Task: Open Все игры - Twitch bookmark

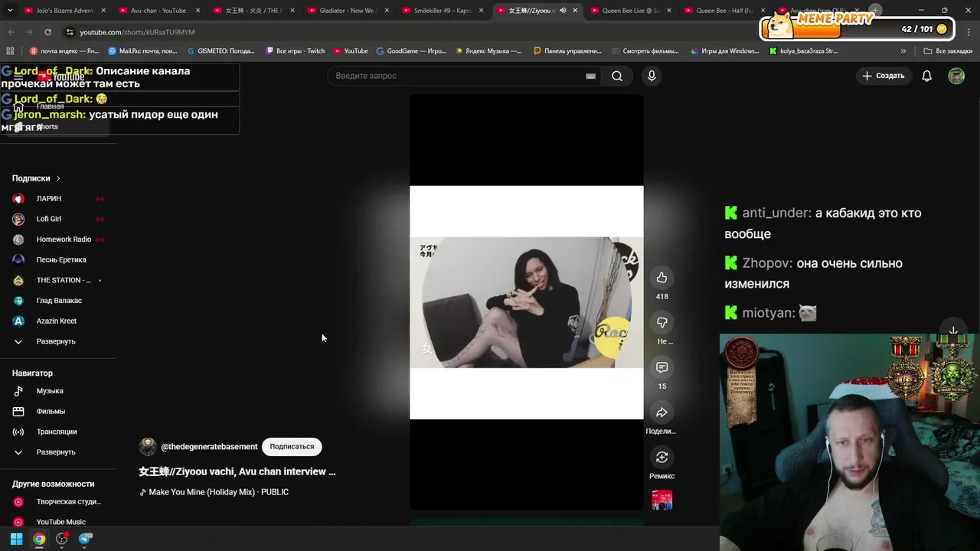Action: (295, 51)
